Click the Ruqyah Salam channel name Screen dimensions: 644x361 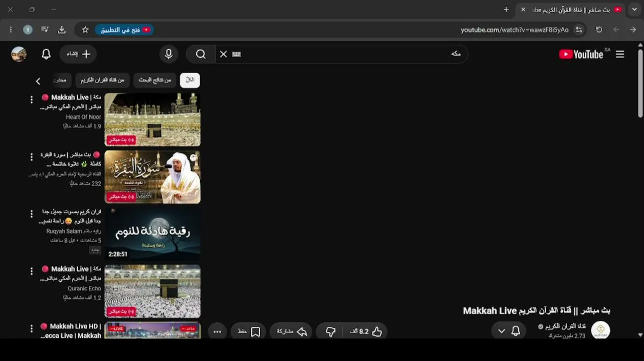coord(73,231)
